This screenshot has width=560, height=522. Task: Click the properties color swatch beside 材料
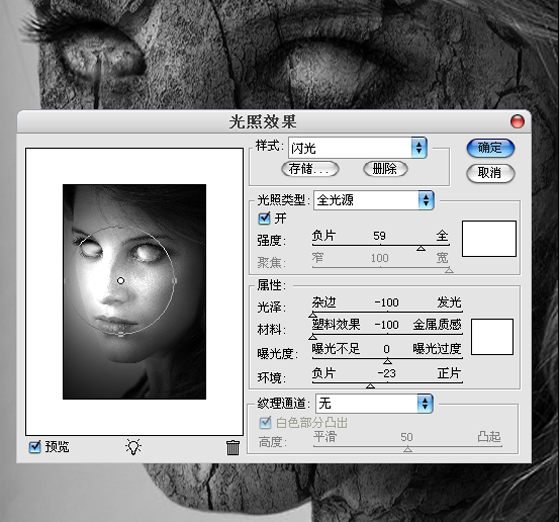[x=492, y=337]
